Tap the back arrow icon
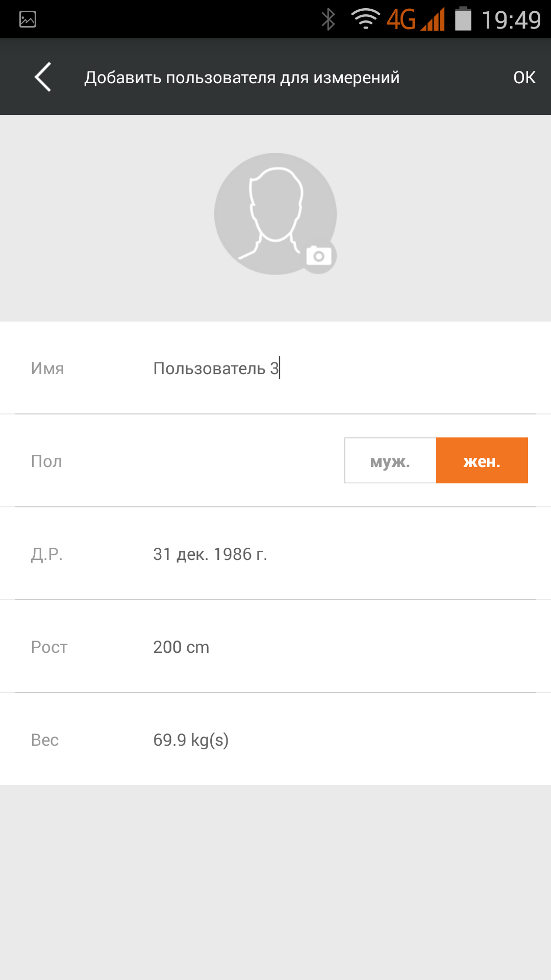The width and height of the screenshot is (551, 980). [43, 77]
